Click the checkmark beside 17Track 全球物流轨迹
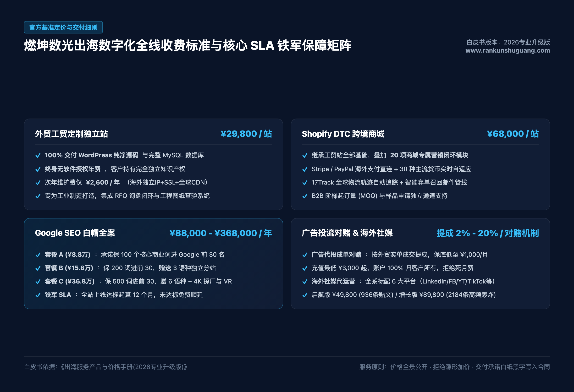The height and width of the screenshot is (392, 574). coord(305,183)
